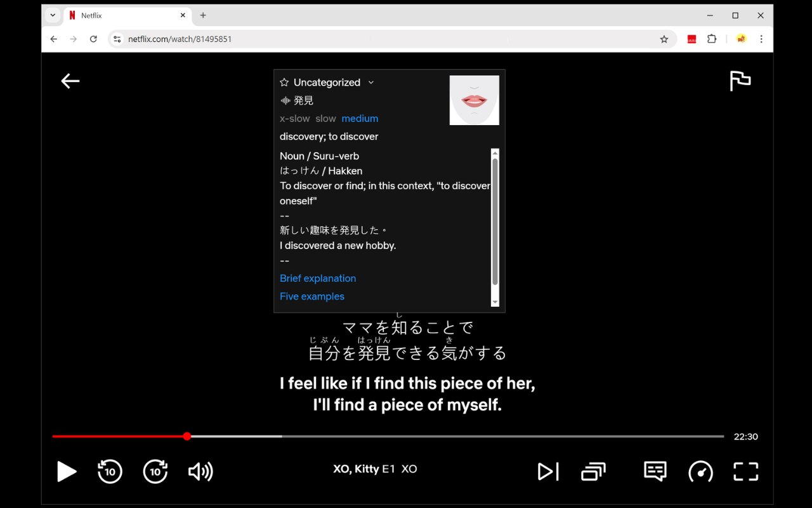Click the word 発見 in the Japanese subtitle
Image resolution: width=812 pixels, height=508 pixels.
coord(374,353)
